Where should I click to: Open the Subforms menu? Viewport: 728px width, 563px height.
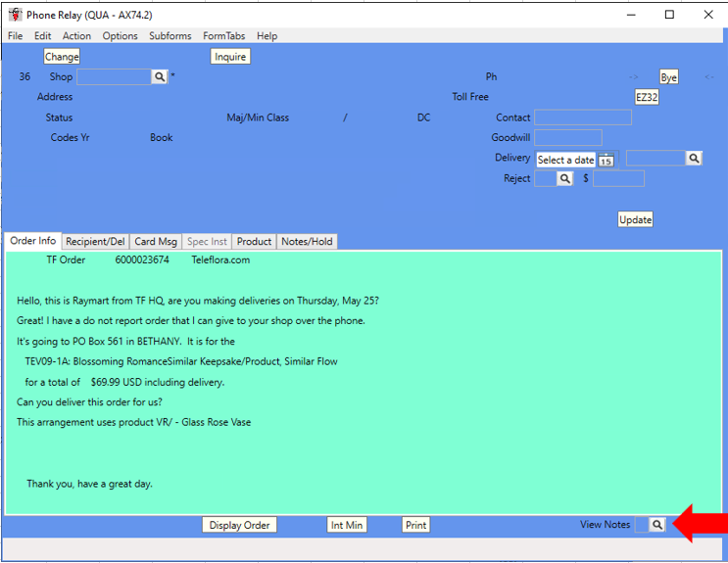click(170, 36)
